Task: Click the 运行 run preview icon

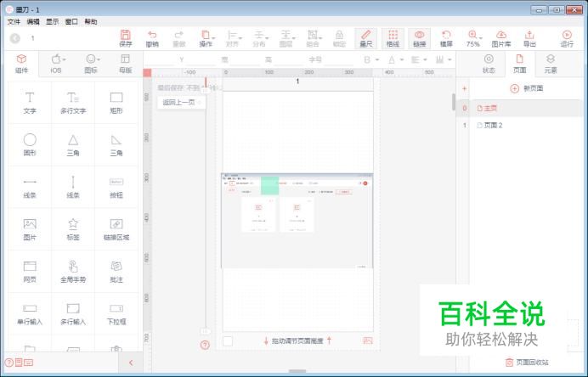Action: (x=567, y=38)
